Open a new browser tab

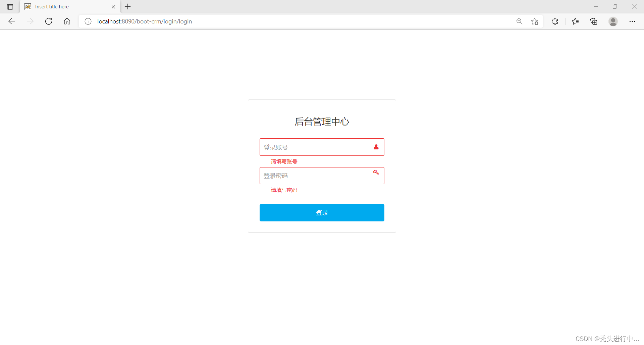click(x=127, y=6)
